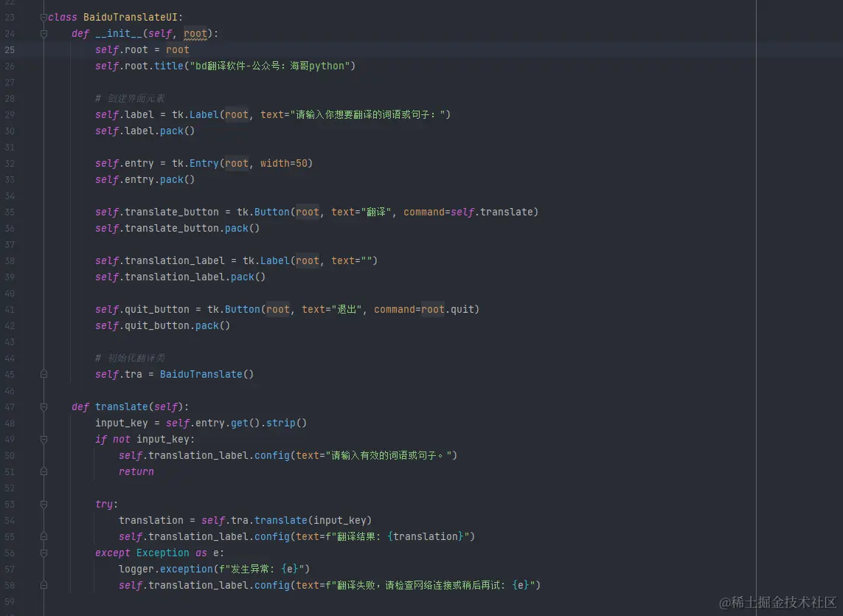Click f-string '翻译结果: {translation}'
This screenshot has height=616, width=843.
[398, 536]
